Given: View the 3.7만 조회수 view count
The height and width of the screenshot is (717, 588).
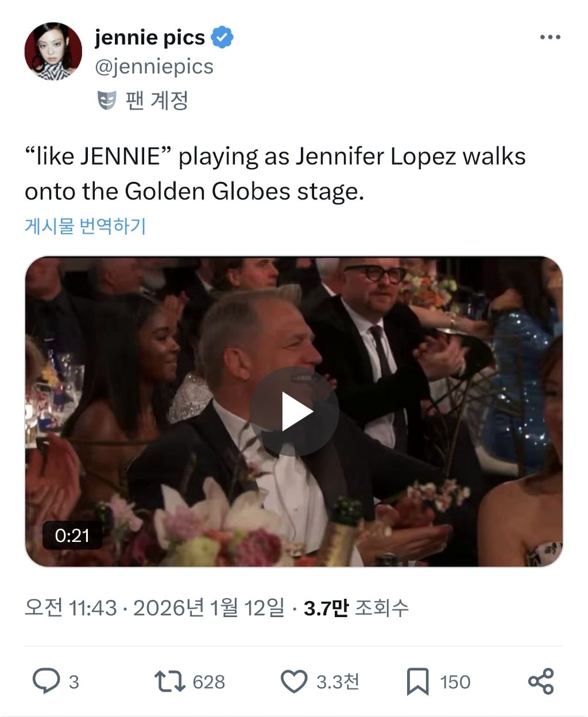Looking at the screenshot, I should tap(356, 607).
